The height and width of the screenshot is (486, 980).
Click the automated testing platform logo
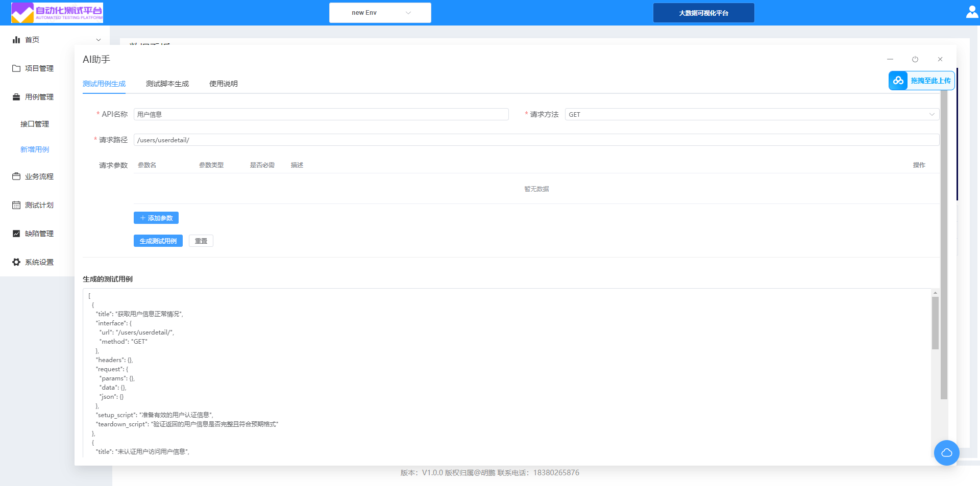tap(57, 13)
